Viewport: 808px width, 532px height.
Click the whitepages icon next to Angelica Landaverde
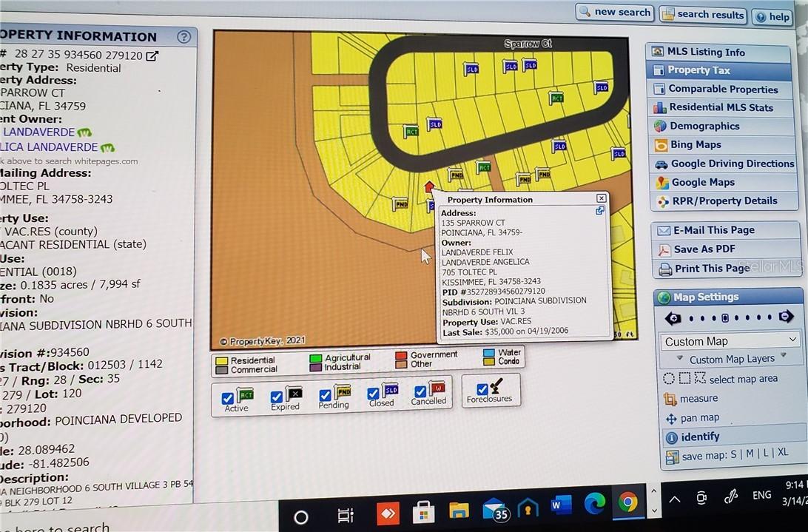pos(107,148)
